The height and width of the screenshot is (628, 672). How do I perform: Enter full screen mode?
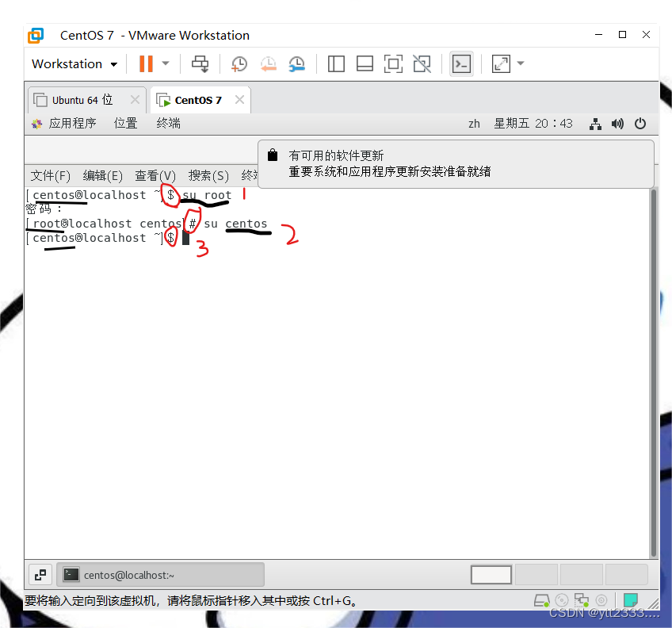coord(393,64)
